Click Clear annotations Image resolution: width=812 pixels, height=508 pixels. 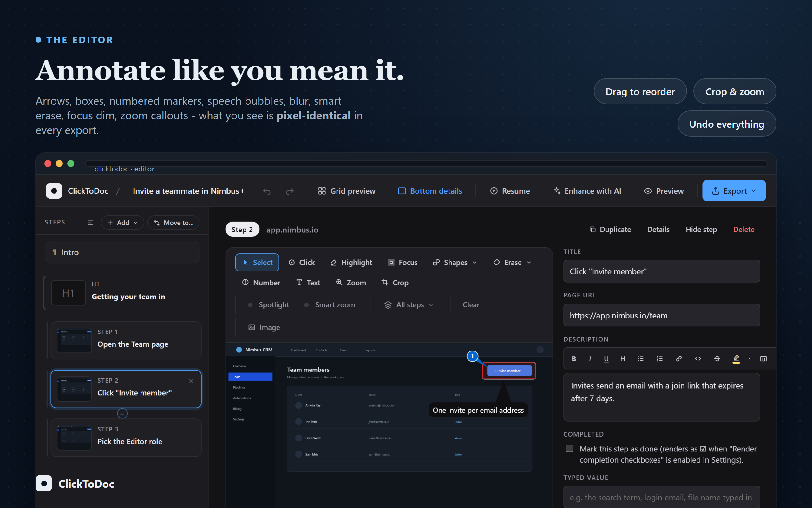(x=471, y=305)
